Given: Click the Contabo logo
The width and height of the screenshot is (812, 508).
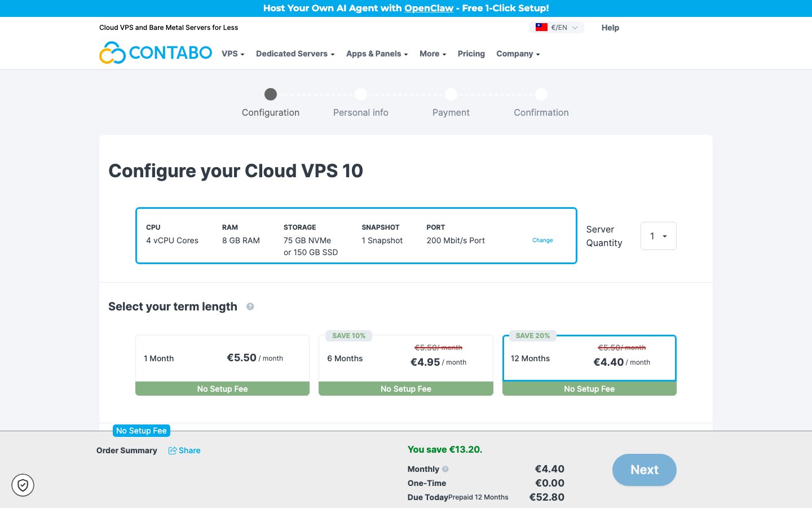Looking at the screenshot, I should tap(156, 52).
